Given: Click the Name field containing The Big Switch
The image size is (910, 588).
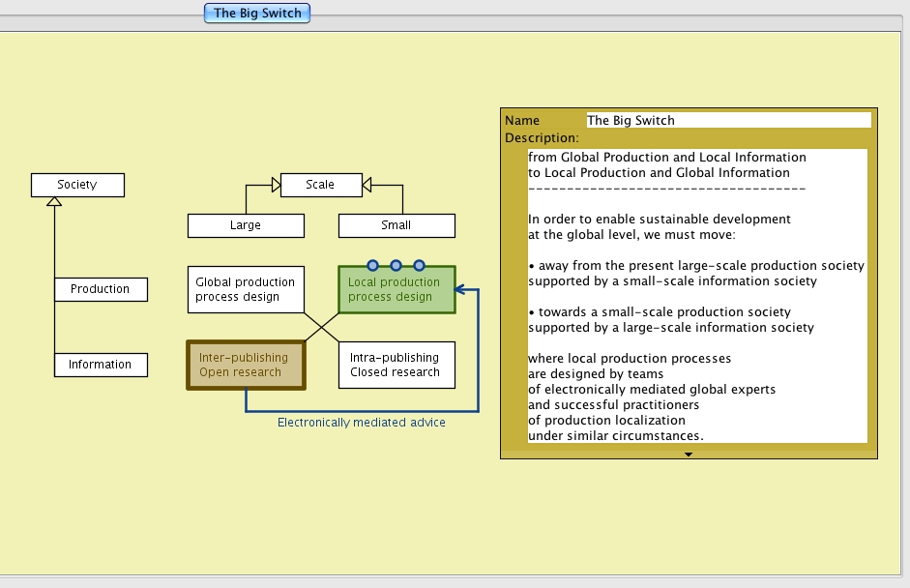Looking at the screenshot, I should tap(727, 121).
